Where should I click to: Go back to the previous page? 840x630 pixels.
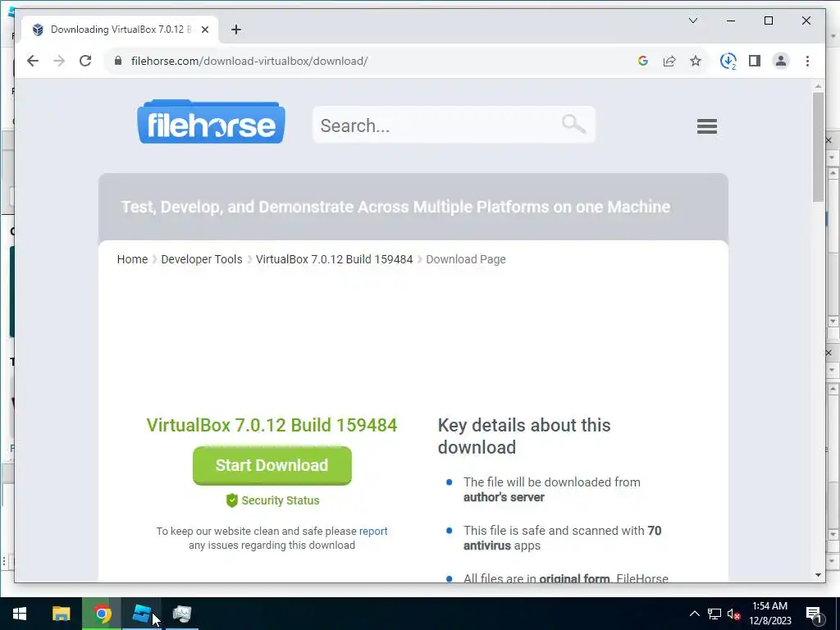click(33, 61)
